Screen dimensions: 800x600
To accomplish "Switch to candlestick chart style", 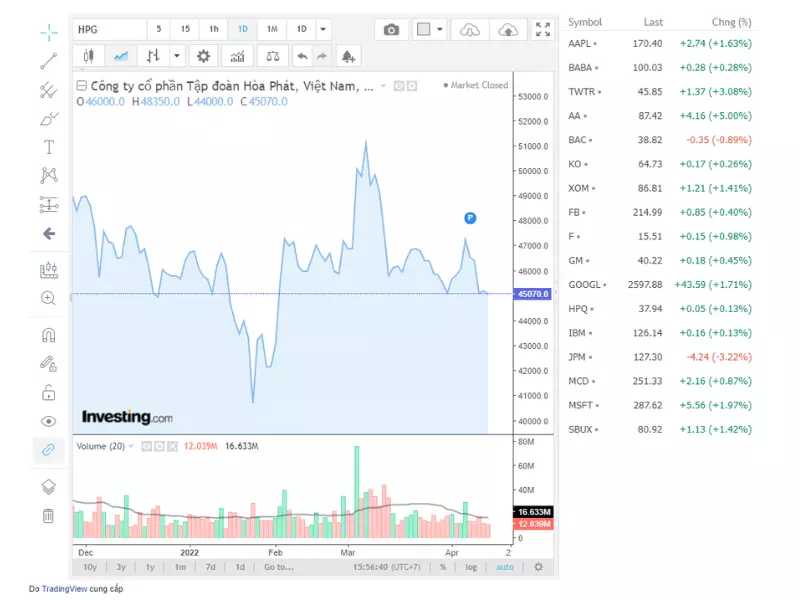I will 89,56.
